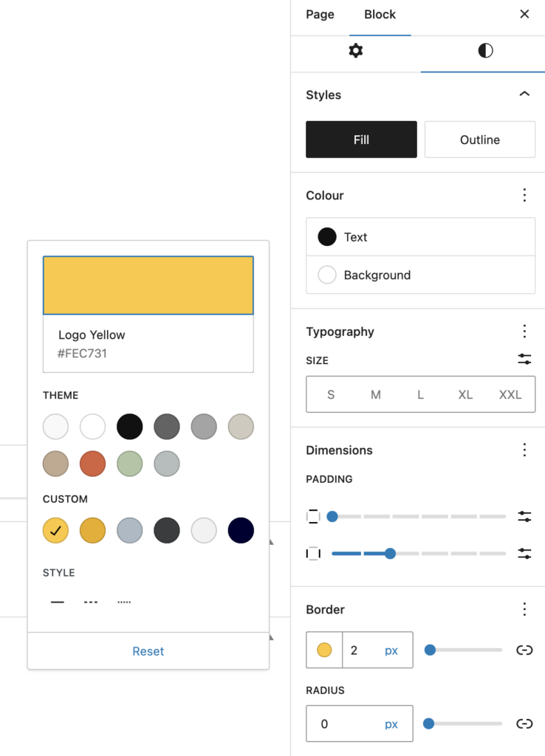The height and width of the screenshot is (756, 545).
Task: Select the dotted border style
Action: tap(124, 602)
